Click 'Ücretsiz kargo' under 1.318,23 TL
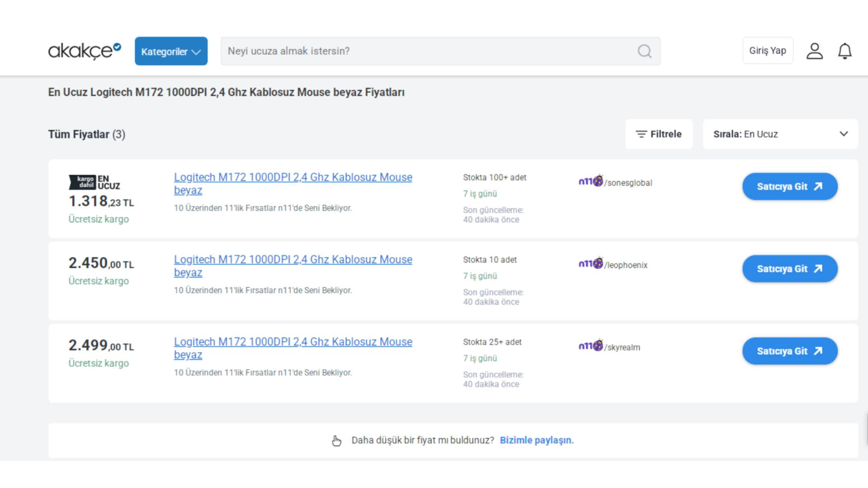The image size is (868, 488). coord(99,219)
